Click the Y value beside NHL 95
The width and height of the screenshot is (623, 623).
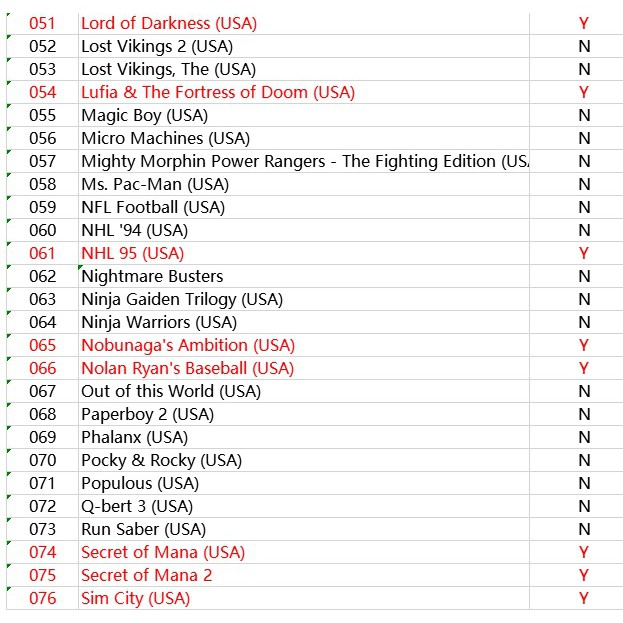[x=584, y=253]
